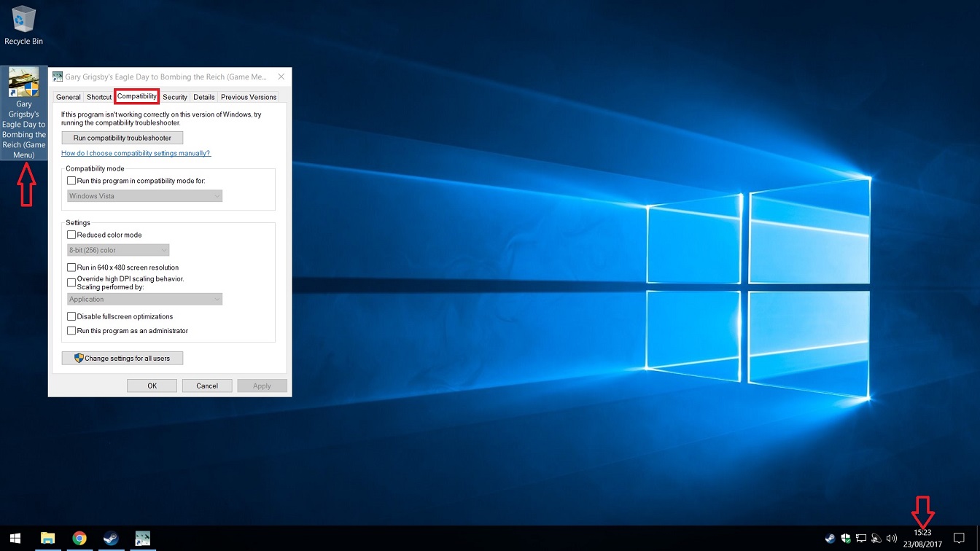Cancel the Properties dialog
The image size is (980, 551).
click(x=207, y=386)
